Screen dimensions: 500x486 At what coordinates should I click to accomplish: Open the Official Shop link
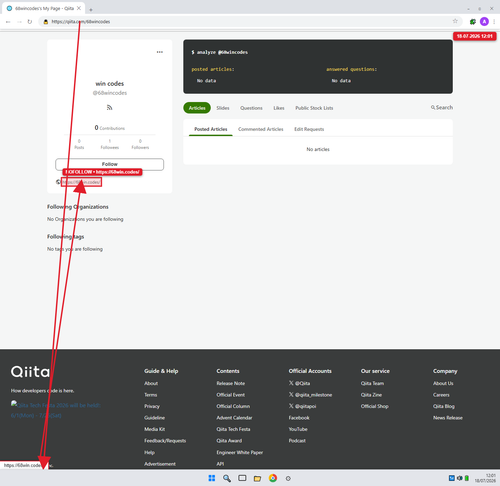tap(375, 406)
